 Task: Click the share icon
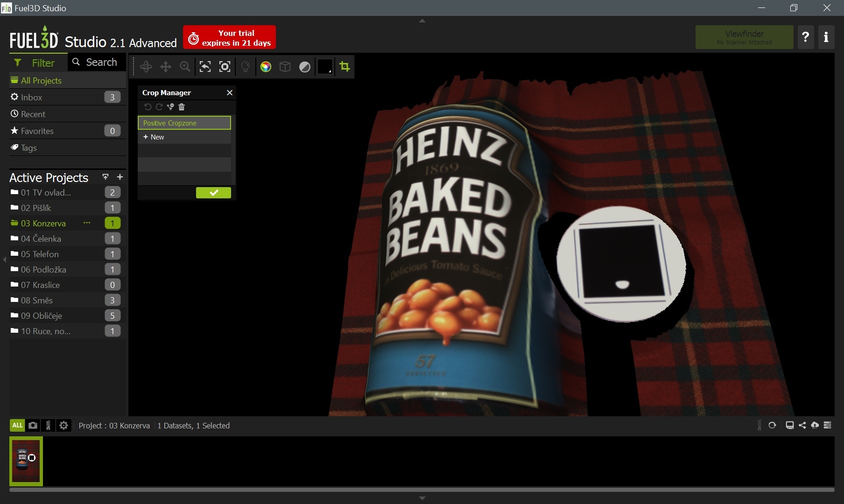802,425
